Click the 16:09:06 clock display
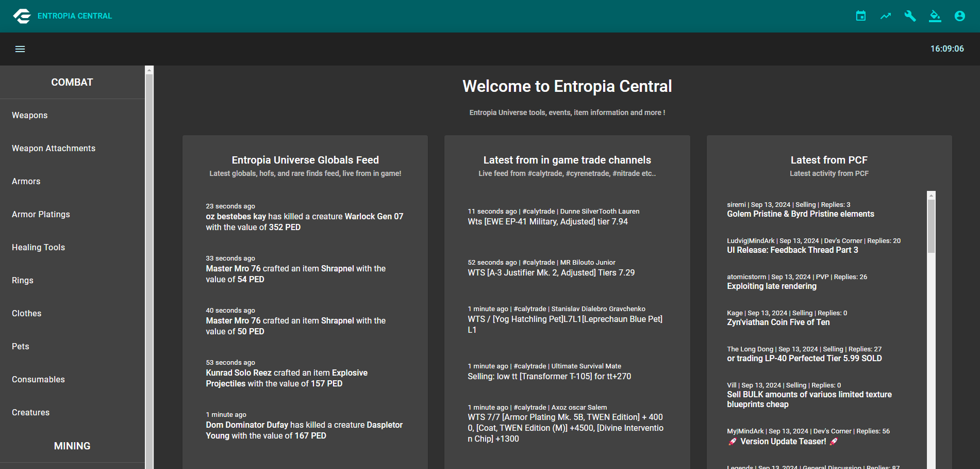Viewport: 980px width, 469px height. click(947, 49)
